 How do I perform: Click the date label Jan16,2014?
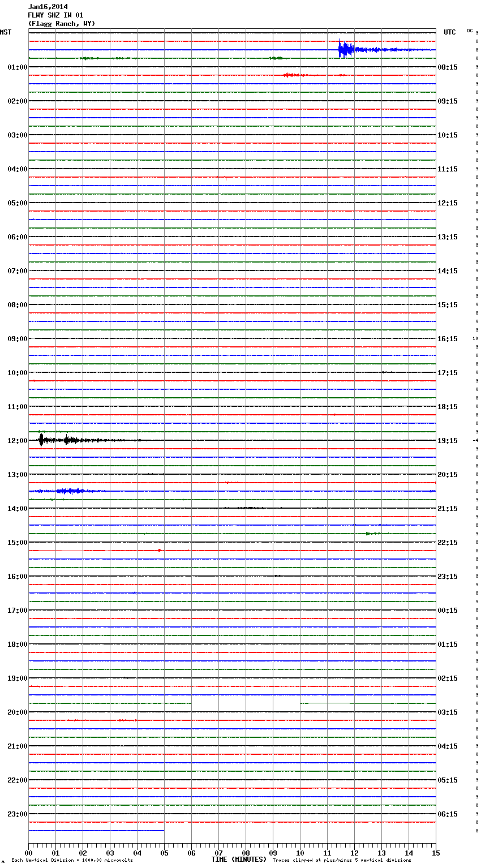pyautogui.click(x=48, y=7)
